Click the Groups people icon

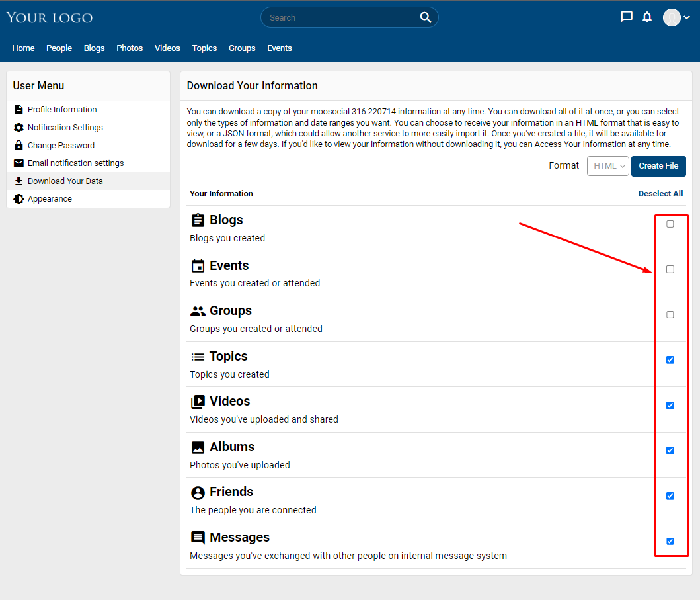click(198, 311)
